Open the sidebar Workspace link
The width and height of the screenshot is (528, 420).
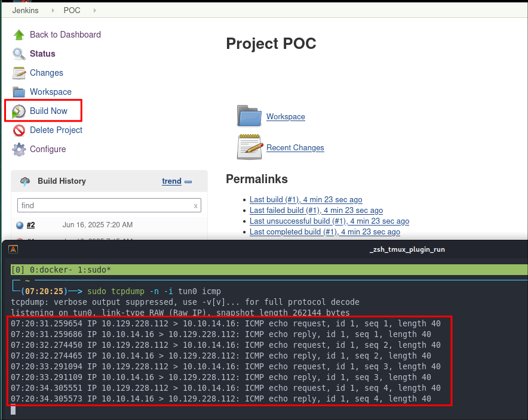[51, 92]
